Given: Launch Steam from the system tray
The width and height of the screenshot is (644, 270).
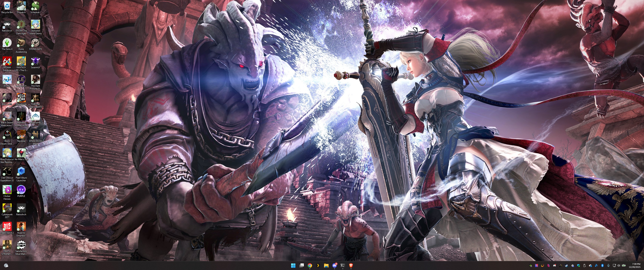Looking at the screenshot, I should (566, 266).
